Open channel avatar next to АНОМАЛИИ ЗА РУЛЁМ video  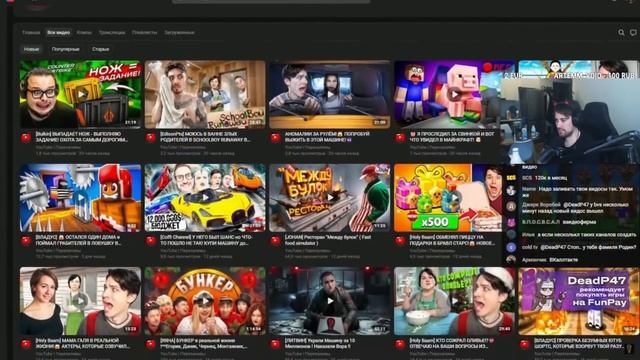click(x=276, y=138)
